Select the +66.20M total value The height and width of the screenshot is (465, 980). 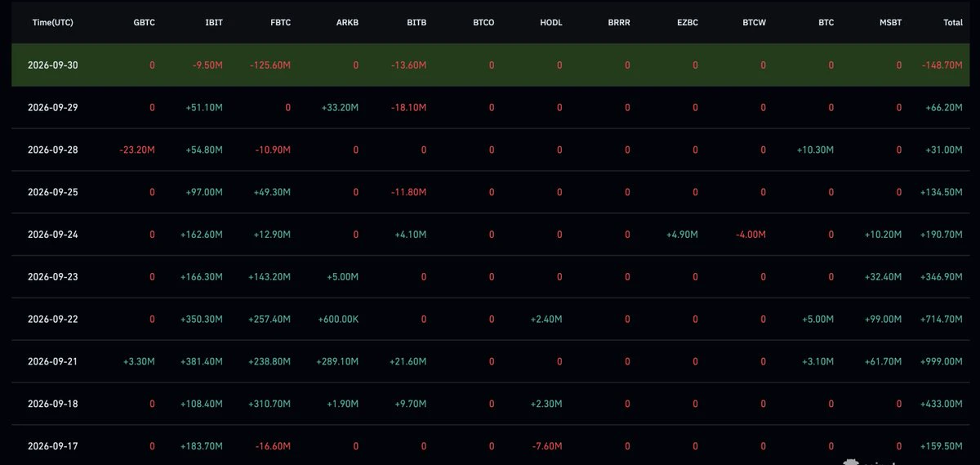tap(945, 107)
